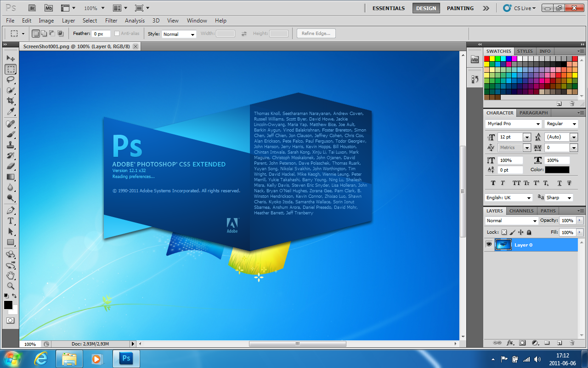The height and width of the screenshot is (368, 588).
Task: Select the Crop tool
Action: tap(11, 101)
